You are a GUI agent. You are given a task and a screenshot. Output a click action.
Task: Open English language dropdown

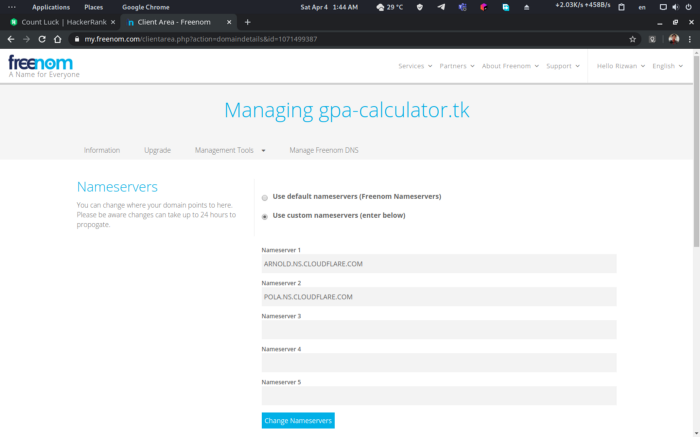(667, 66)
